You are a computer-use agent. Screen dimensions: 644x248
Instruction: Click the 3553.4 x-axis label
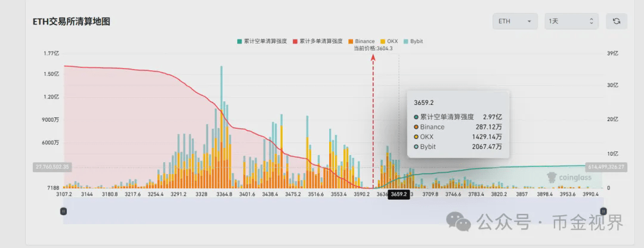tap(338, 194)
